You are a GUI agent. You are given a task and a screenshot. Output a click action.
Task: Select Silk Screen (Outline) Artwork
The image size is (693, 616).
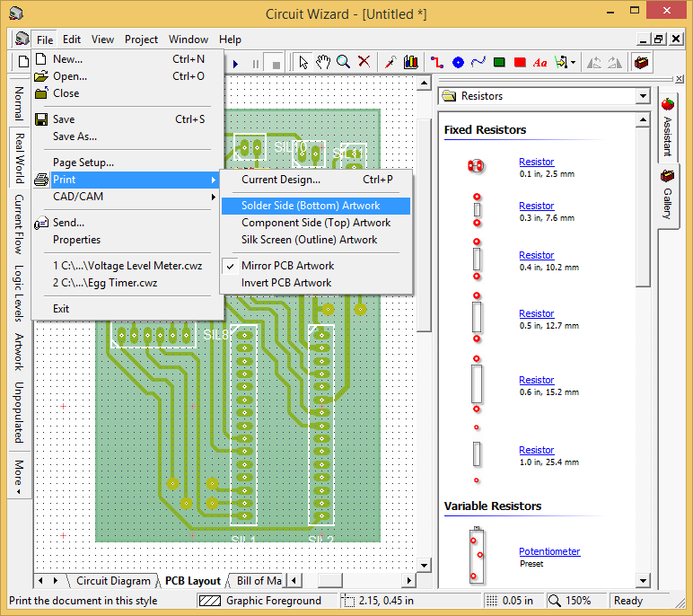(316, 240)
